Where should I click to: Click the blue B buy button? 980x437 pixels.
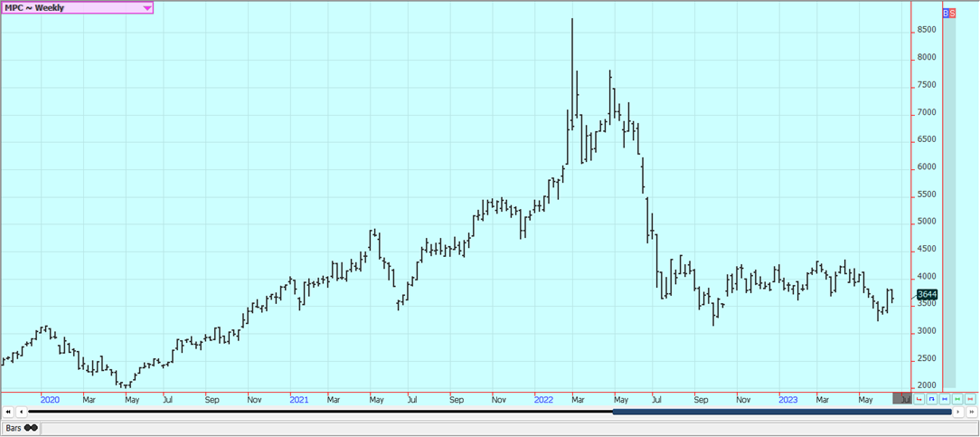tap(946, 13)
